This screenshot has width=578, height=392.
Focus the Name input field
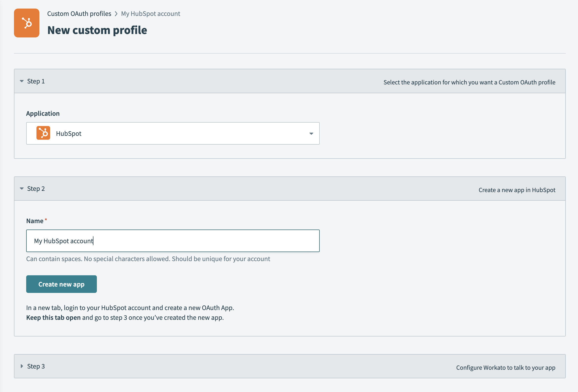click(x=173, y=241)
